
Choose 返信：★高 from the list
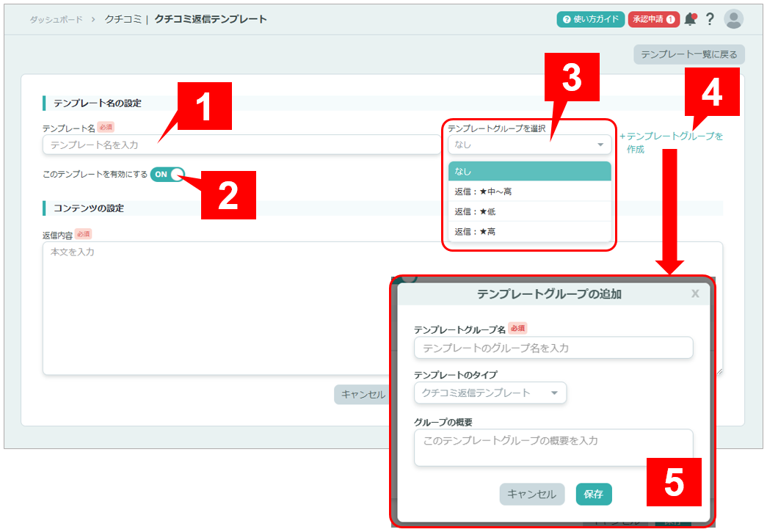(529, 231)
